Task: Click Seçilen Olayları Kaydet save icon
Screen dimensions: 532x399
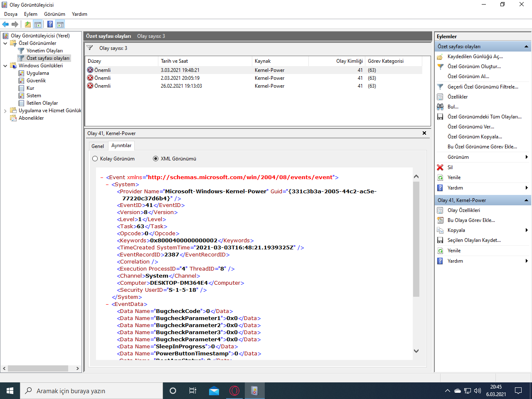Action: click(440, 240)
